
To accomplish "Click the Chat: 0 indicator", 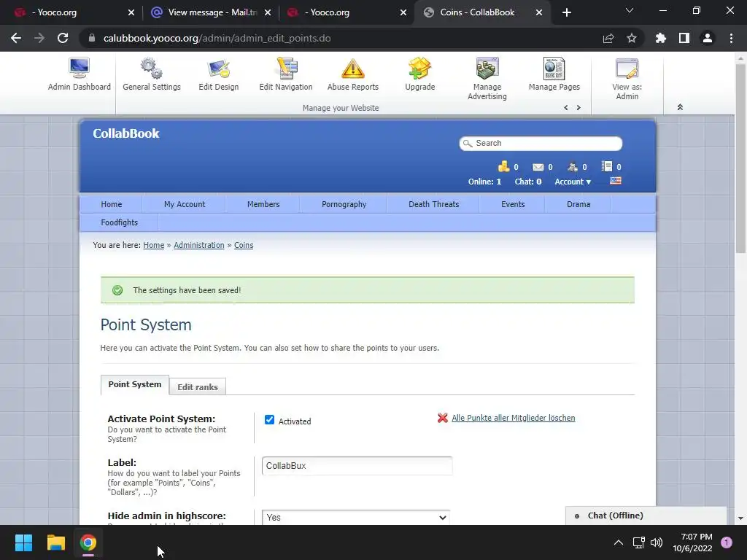I will pos(528,182).
